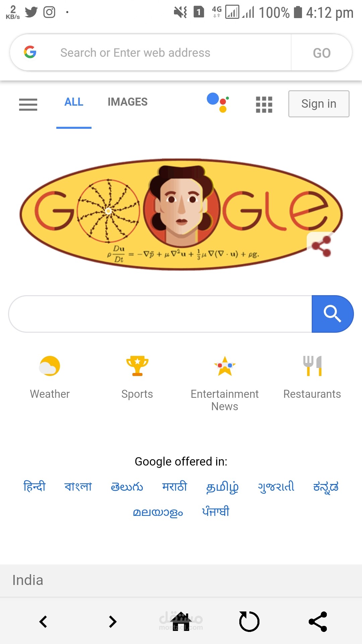
Task: Open the Google apps grid icon
Action: pos(264,104)
